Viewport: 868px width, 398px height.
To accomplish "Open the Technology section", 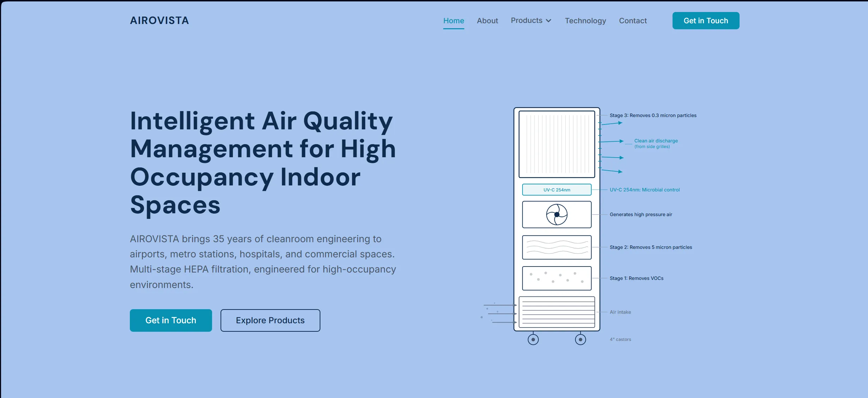I will (x=585, y=20).
